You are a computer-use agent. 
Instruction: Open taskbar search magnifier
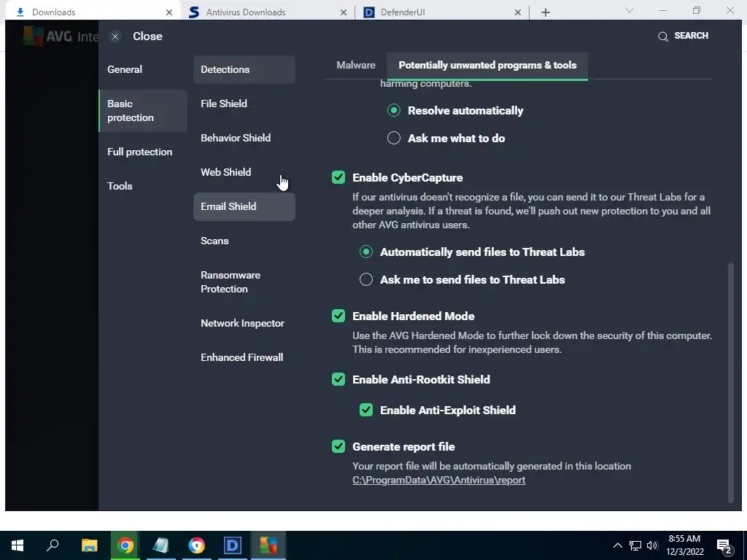[53, 545]
